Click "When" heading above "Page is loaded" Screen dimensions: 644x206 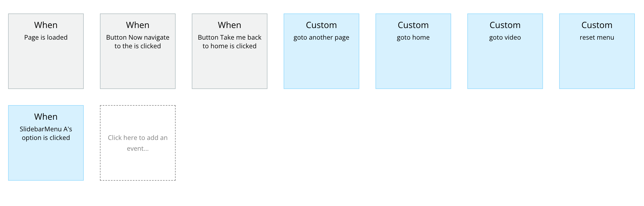(46, 25)
